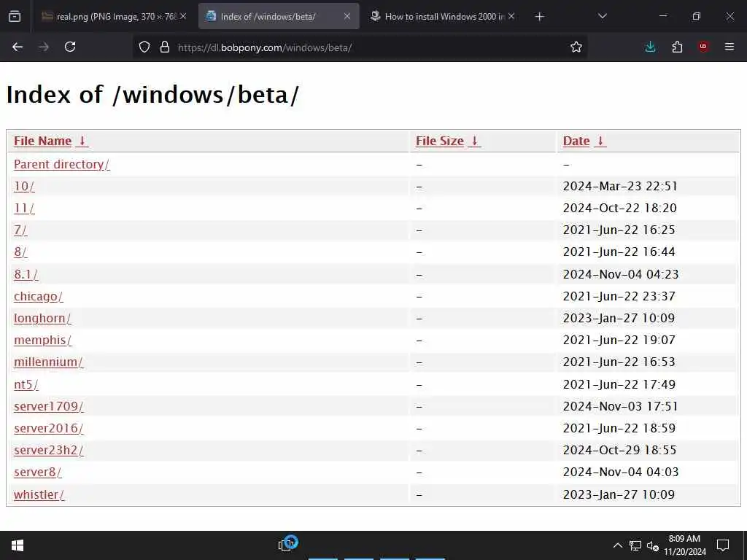The height and width of the screenshot is (560, 747).
Task: Click the Task View taskbar icon
Action: (287, 544)
